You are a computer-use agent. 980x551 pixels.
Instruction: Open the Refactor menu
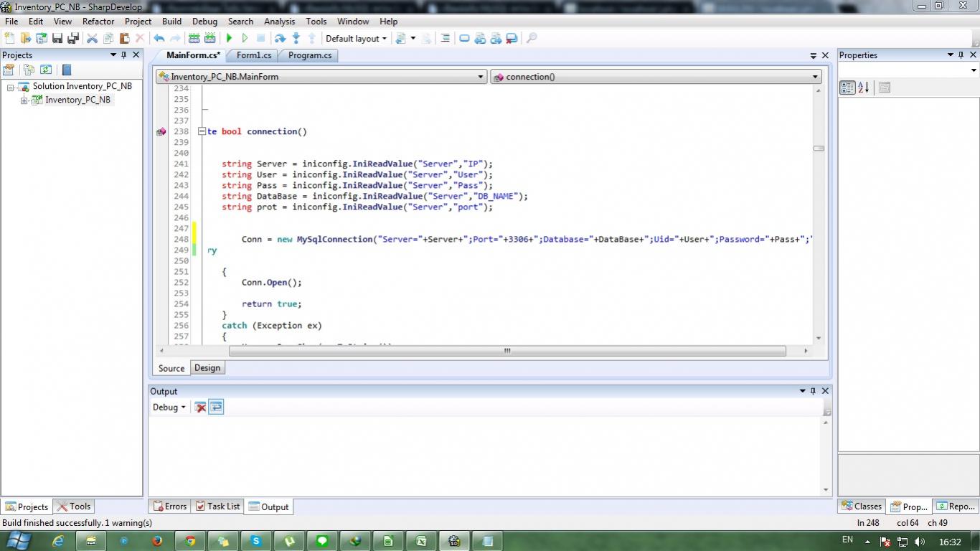98,22
